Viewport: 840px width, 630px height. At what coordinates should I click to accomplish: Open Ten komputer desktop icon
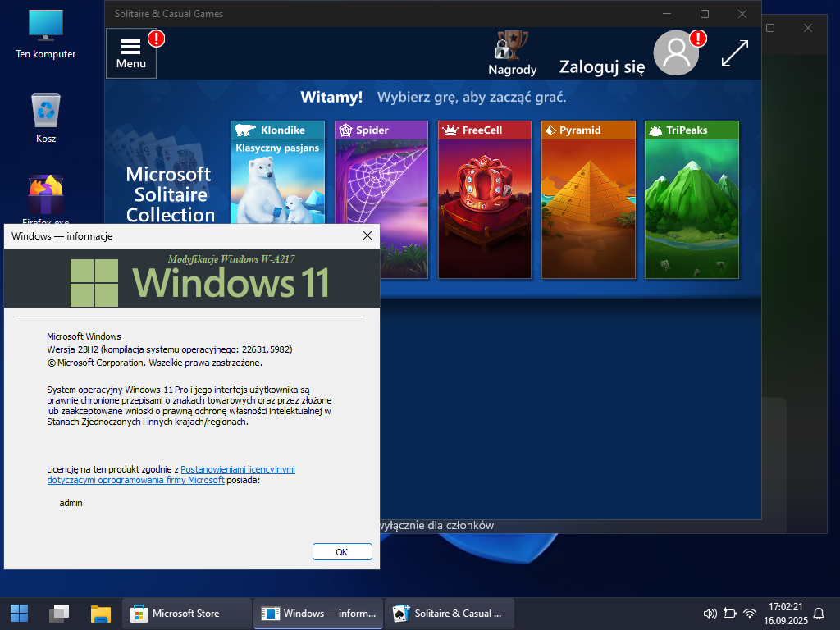(x=46, y=34)
